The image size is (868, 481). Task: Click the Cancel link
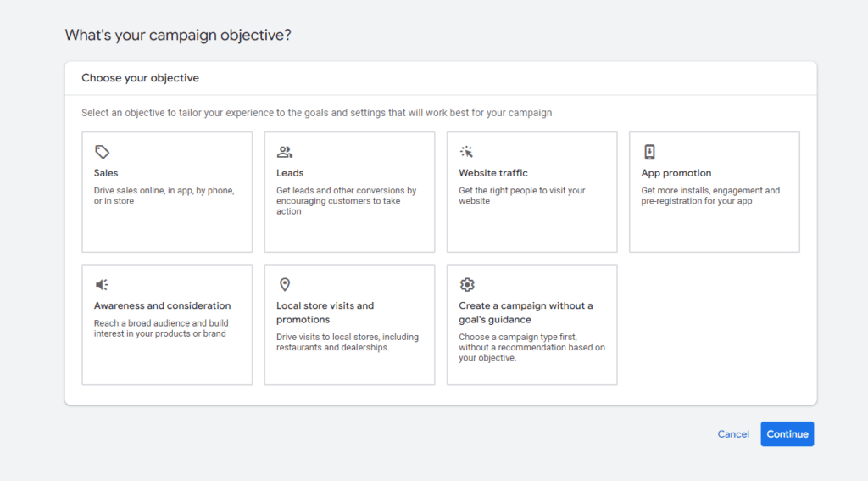pos(733,433)
